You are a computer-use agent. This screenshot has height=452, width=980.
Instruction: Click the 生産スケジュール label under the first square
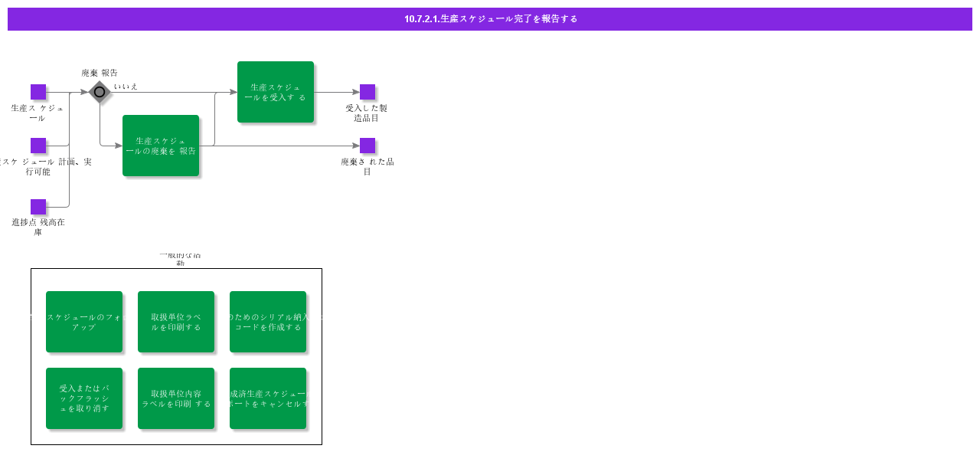[x=38, y=113]
